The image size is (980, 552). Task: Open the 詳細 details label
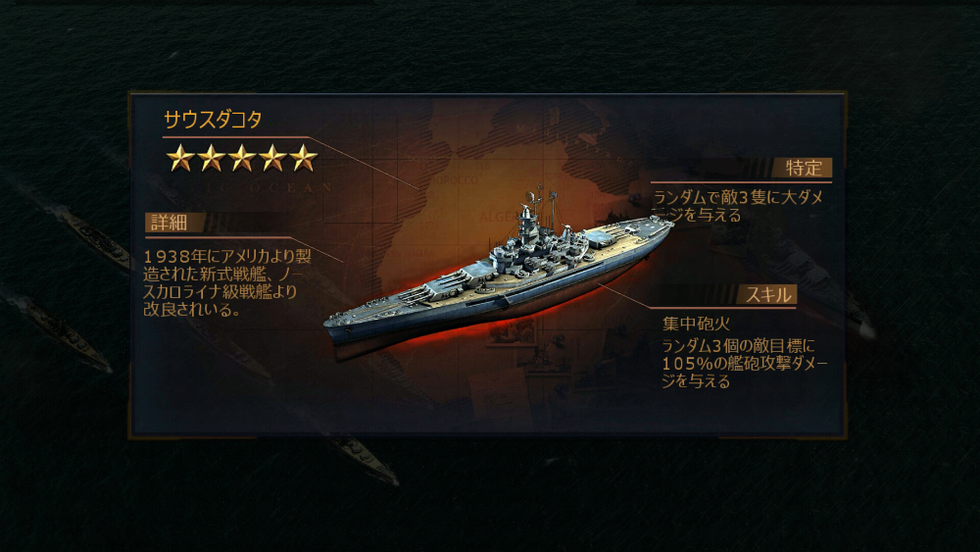coord(169,223)
